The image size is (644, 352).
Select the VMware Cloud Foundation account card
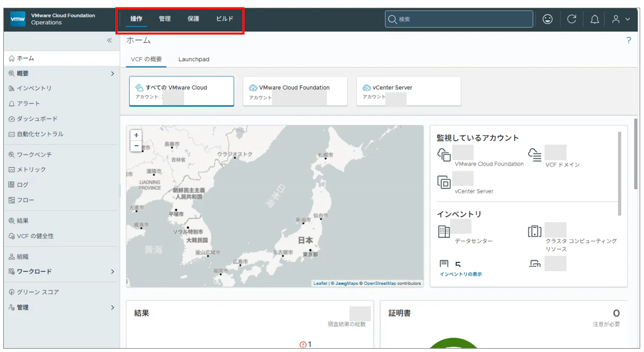point(295,91)
